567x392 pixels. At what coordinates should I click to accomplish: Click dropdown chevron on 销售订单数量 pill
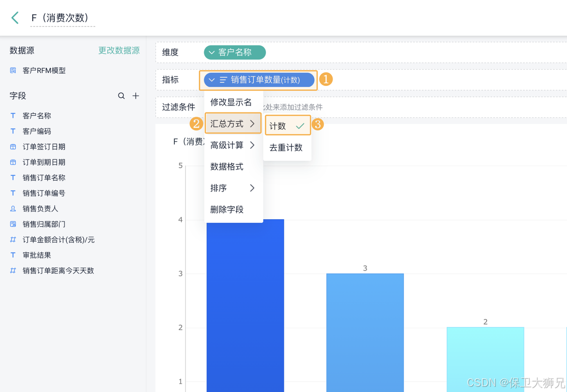point(212,80)
